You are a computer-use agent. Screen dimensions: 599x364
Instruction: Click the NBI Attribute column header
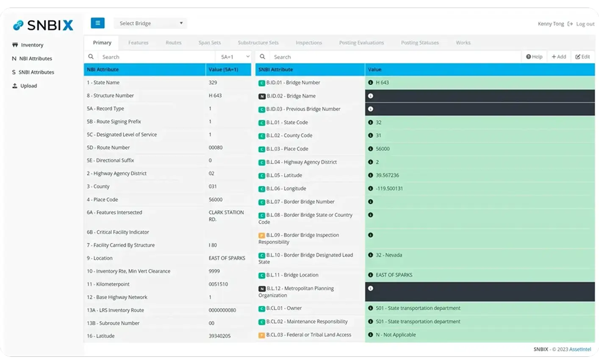click(144, 69)
